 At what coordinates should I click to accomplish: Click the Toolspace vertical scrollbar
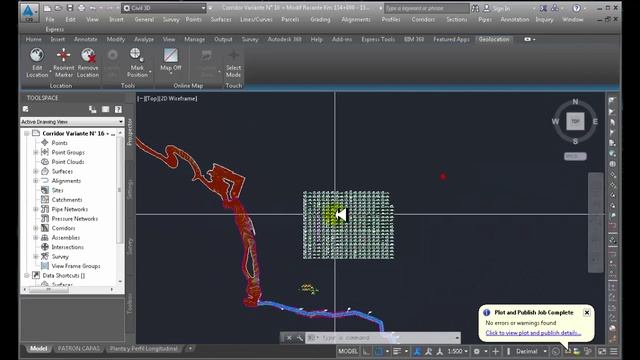pos(120,190)
